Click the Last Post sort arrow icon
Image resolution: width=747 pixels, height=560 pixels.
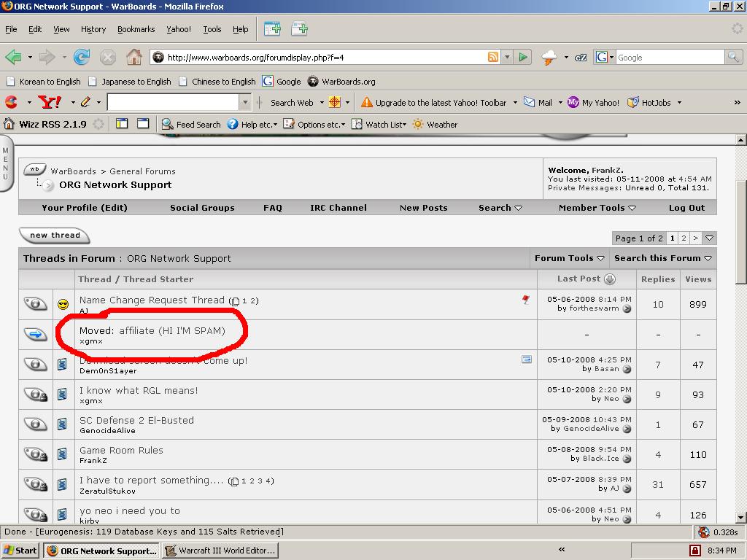tap(610, 279)
